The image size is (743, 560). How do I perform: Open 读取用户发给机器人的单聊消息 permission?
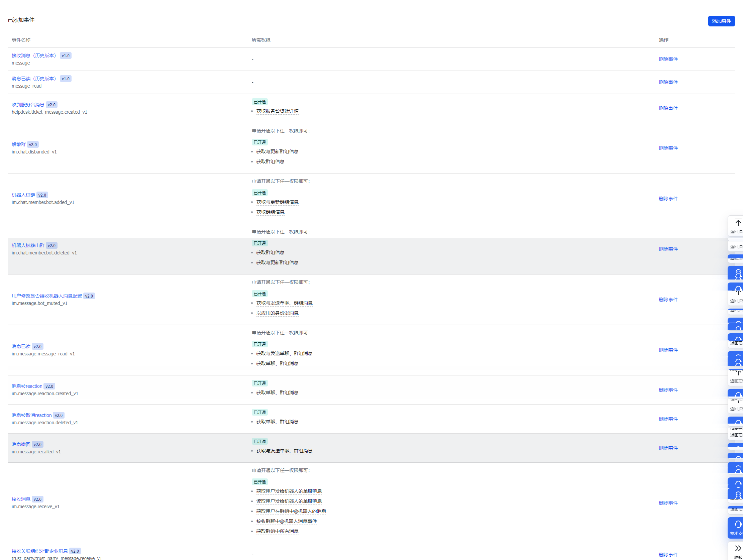tap(289, 501)
